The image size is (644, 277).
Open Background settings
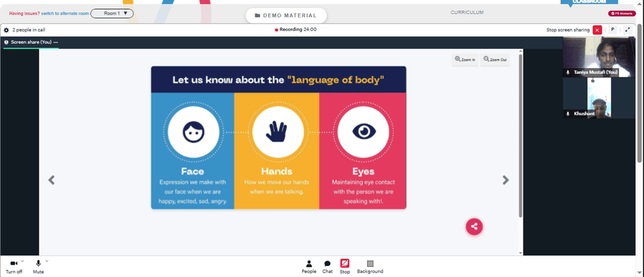click(370, 267)
